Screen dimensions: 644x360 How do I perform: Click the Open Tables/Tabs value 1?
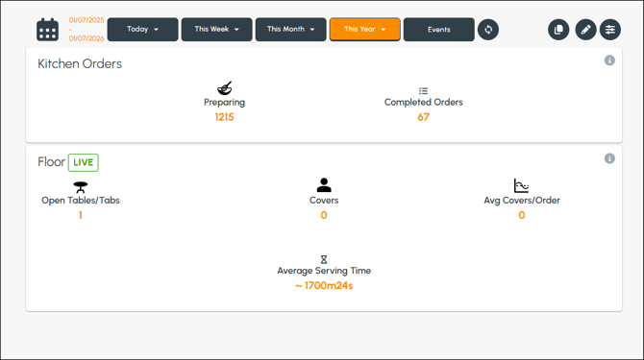pyautogui.click(x=81, y=215)
